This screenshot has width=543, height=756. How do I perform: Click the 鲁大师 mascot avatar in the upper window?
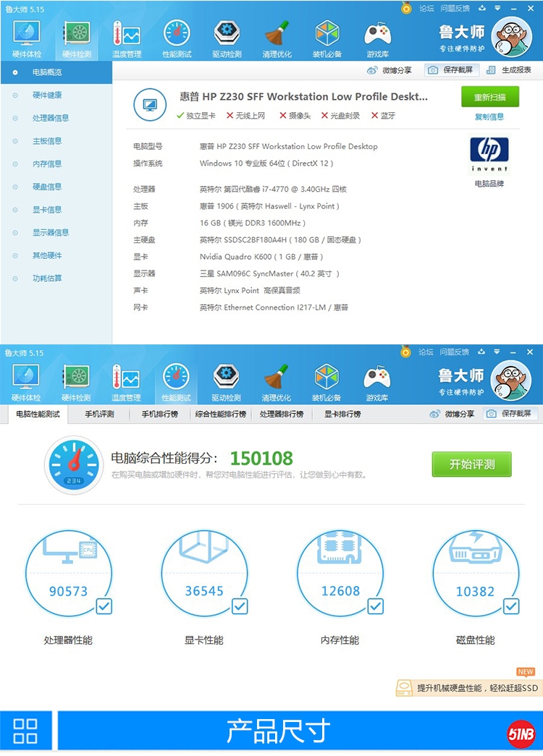[x=512, y=37]
